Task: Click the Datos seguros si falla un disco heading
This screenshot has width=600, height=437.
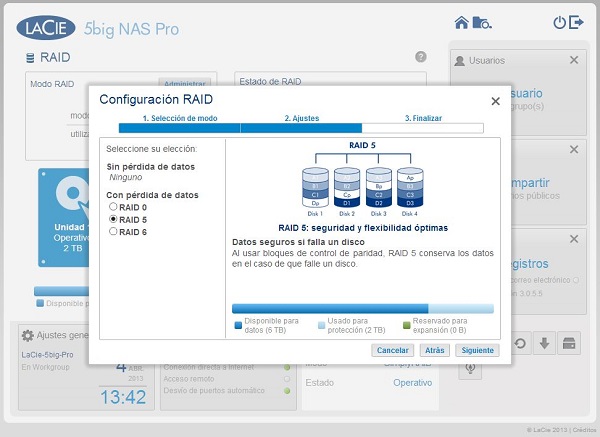Action: click(x=298, y=242)
